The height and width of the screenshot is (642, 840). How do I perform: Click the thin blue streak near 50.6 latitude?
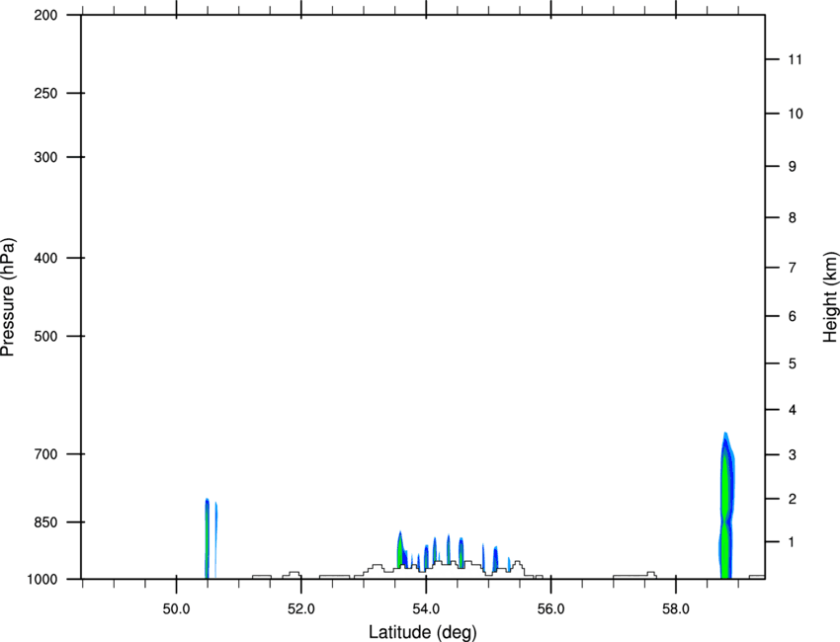click(215, 539)
